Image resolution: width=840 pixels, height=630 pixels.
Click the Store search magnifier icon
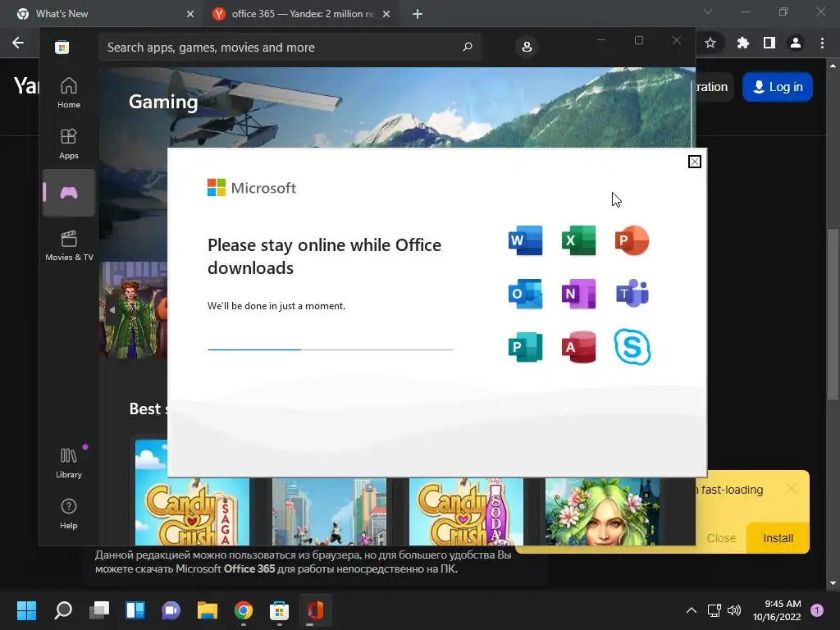pyautogui.click(x=468, y=47)
